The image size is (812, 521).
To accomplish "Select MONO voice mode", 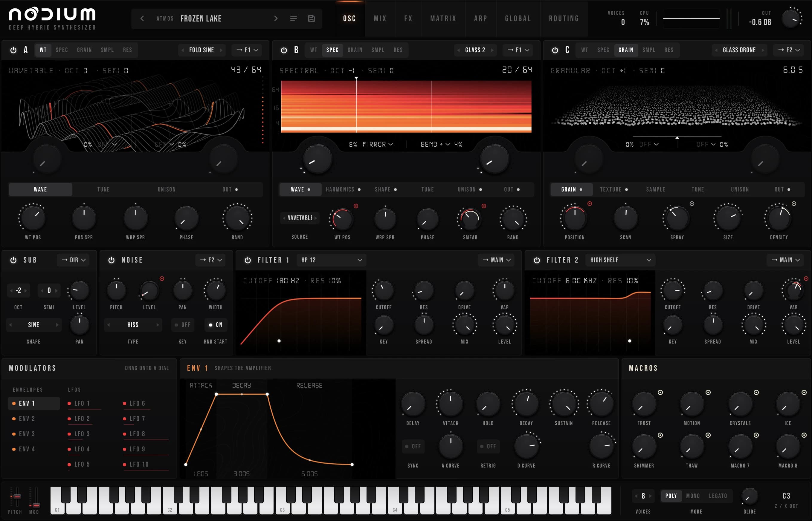I will click(x=693, y=496).
